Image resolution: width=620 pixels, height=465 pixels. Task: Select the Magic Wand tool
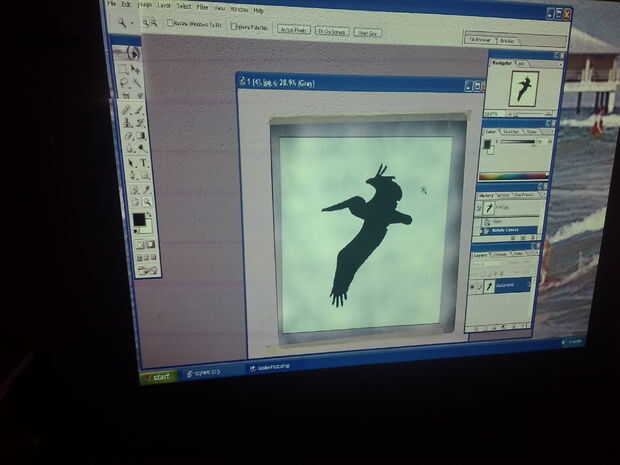[137, 82]
